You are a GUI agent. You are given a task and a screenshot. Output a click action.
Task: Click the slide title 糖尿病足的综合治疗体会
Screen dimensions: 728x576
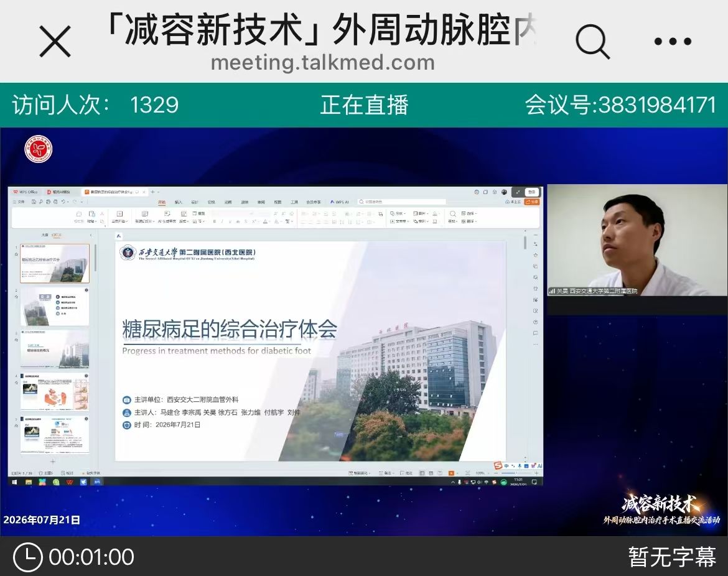230,329
